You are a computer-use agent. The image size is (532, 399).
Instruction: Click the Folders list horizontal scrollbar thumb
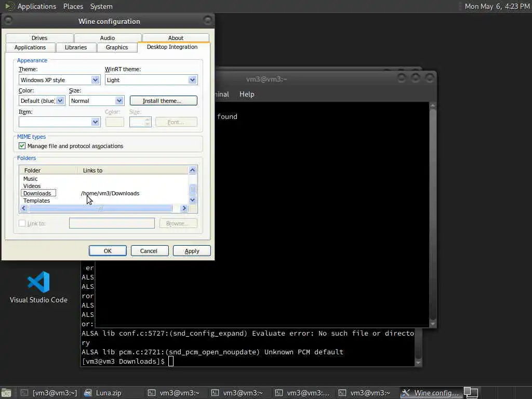tap(100, 208)
